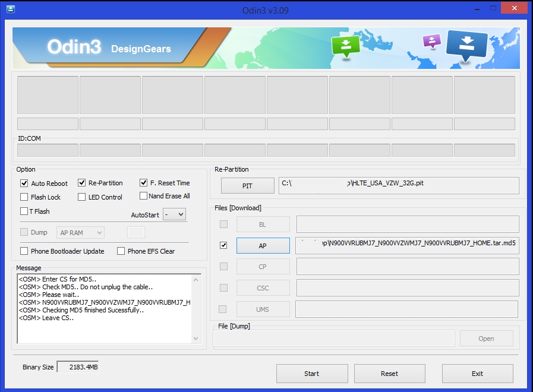The image size is (533, 392).
Task: Click the PIT file path field
Action: [399, 185]
